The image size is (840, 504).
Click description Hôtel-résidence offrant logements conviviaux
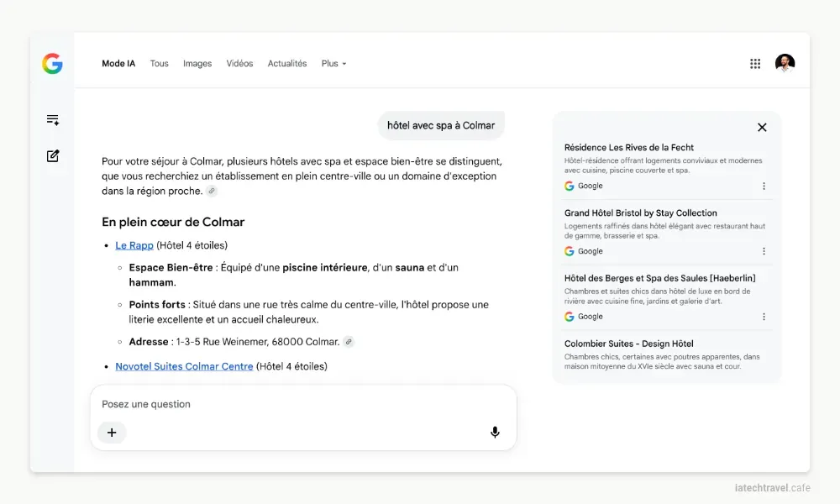coord(663,165)
